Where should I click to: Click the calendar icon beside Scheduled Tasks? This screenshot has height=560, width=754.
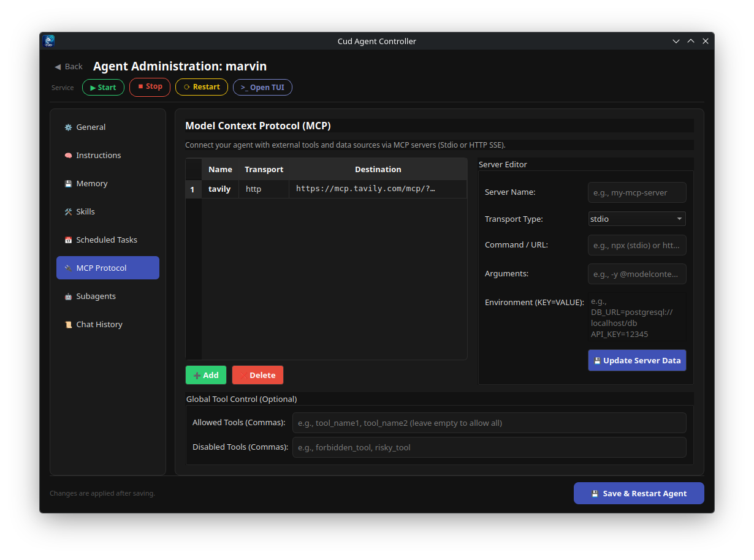[x=68, y=240]
